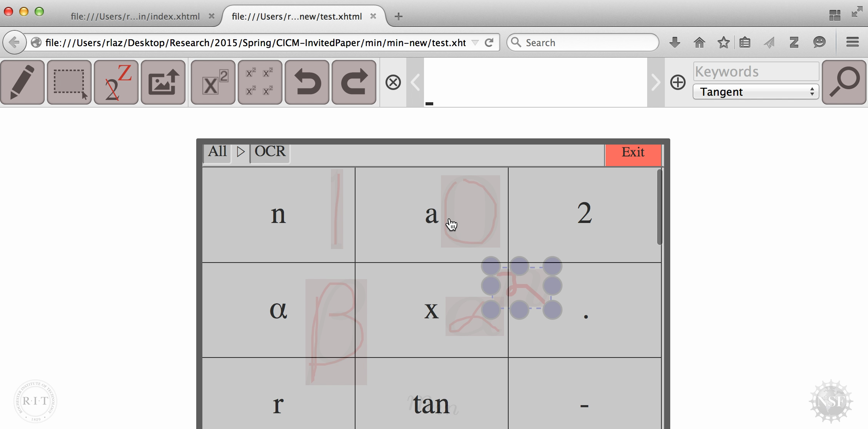Select the pencil drawing tool
Image resolution: width=868 pixels, height=429 pixels.
[22, 82]
